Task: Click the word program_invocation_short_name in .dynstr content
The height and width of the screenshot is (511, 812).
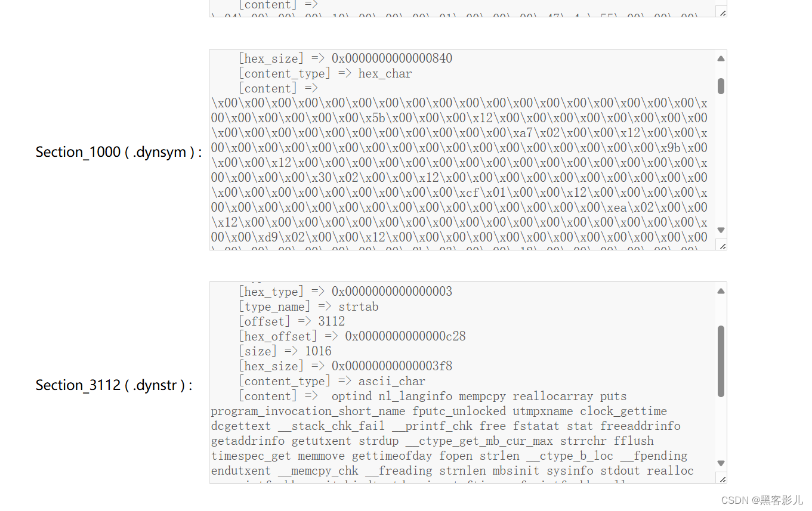Action: (x=308, y=411)
